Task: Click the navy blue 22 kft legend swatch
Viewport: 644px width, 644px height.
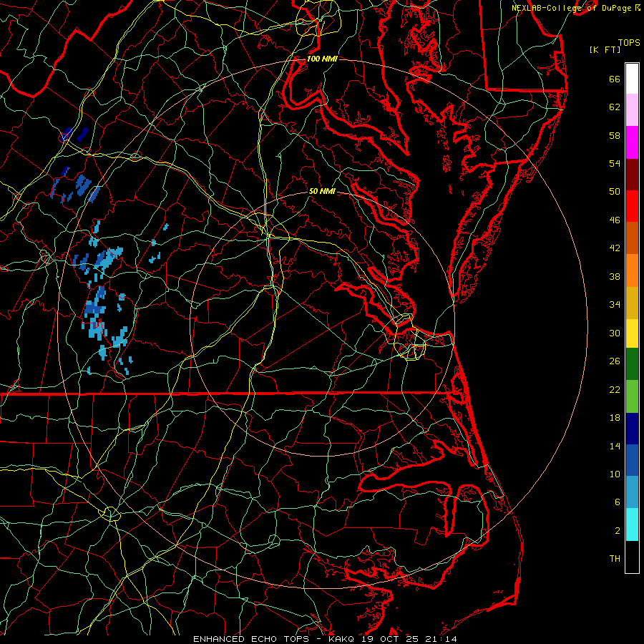Action: pos(632,429)
